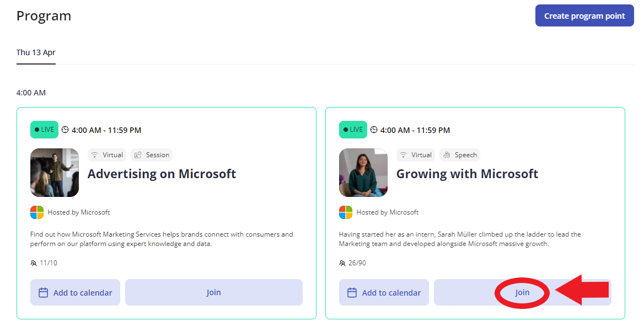Image resolution: width=644 pixels, height=326 pixels.
Task: Click the 26/90 attendees counter
Action: [x=353, y=263]
